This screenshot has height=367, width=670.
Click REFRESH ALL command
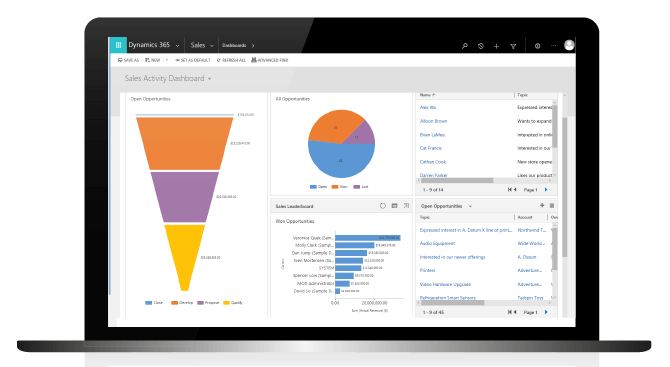coord(231,60)
